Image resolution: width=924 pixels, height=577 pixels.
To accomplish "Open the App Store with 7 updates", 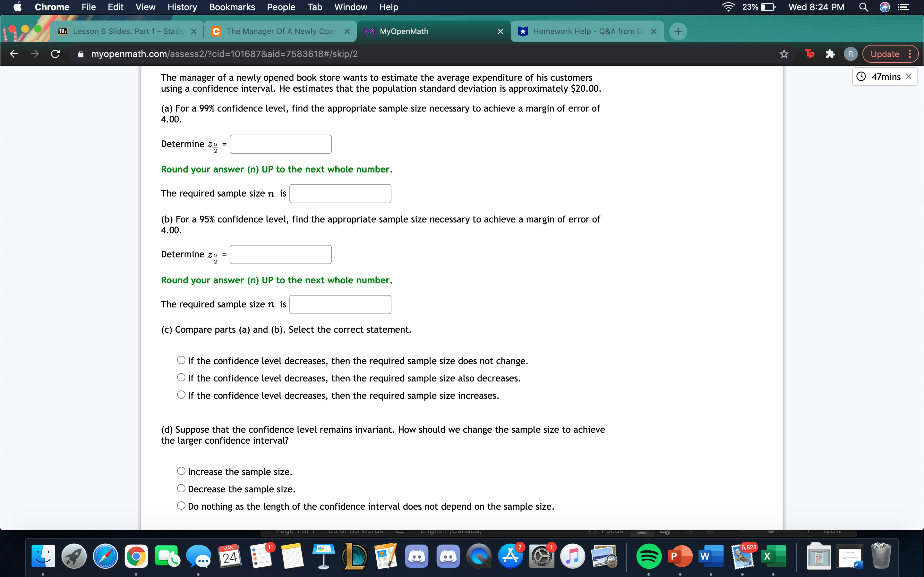I will coord(511,556).
